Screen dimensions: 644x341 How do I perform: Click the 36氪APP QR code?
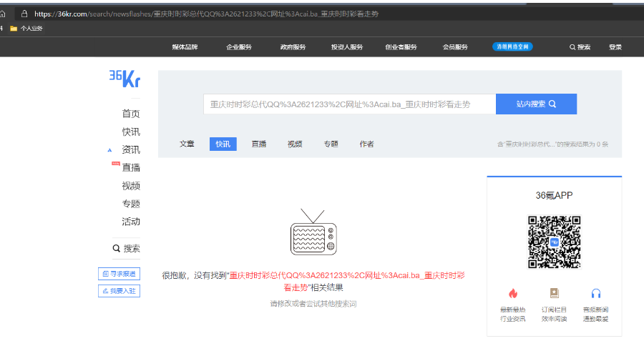coord(554,242)
